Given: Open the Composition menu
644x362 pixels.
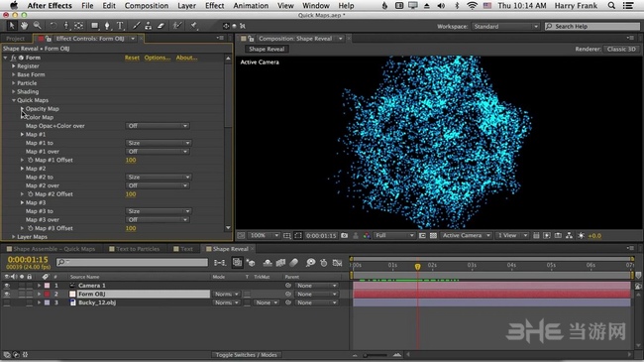Looking at the screenshot, I should point(147,5).
